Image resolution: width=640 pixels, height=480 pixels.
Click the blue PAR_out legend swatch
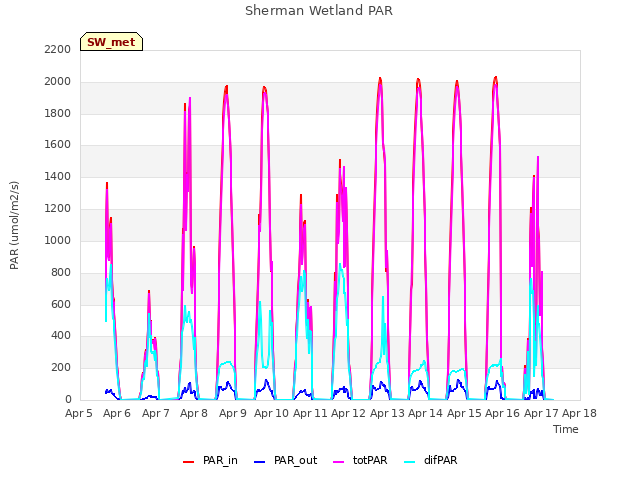pyautogui.click(x=260, y=462)
